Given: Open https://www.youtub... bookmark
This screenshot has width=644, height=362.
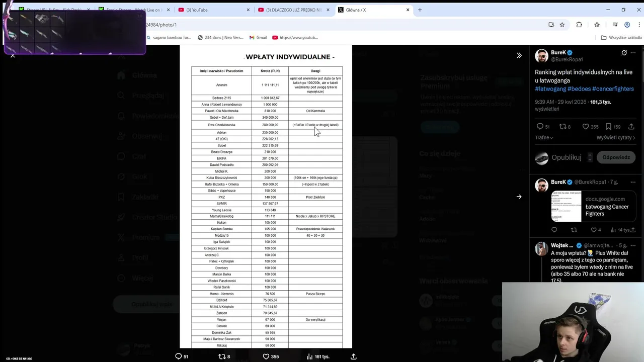Looking at the screenshot, I should coord(295,37).
